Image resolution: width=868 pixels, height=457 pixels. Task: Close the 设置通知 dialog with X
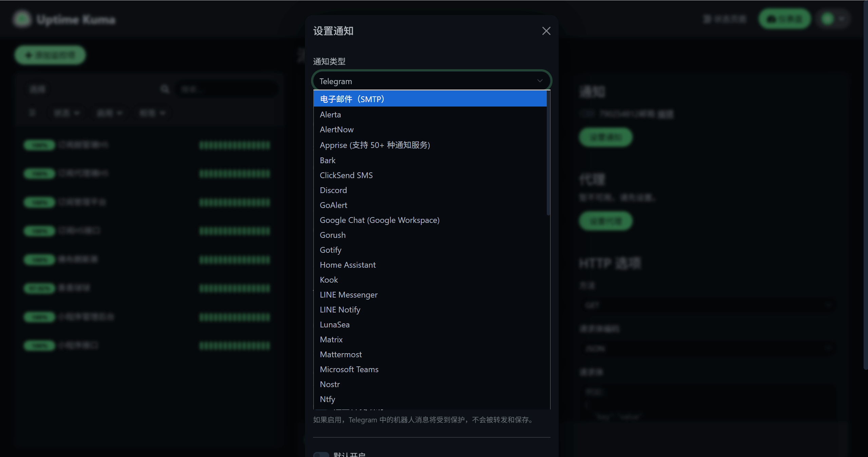(546, 31)
